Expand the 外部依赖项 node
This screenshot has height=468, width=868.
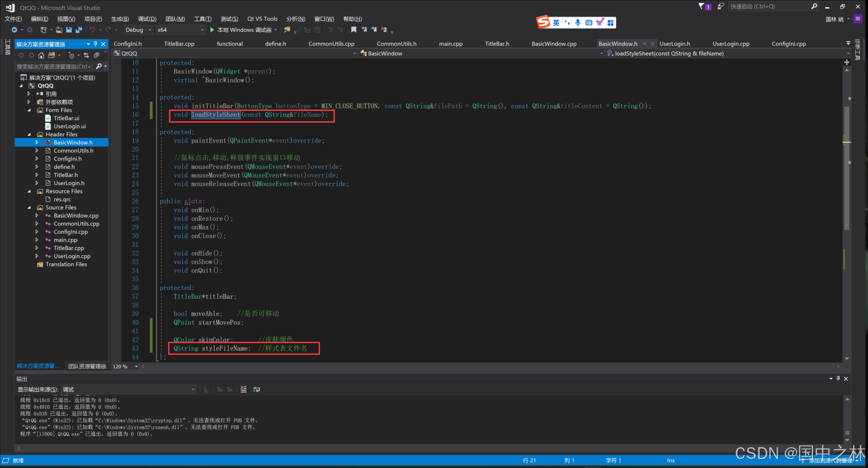click(29, 102)
